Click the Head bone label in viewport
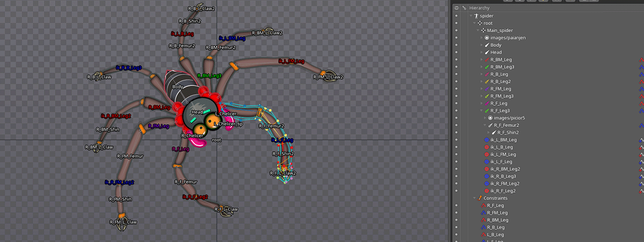 click(197, 112)
